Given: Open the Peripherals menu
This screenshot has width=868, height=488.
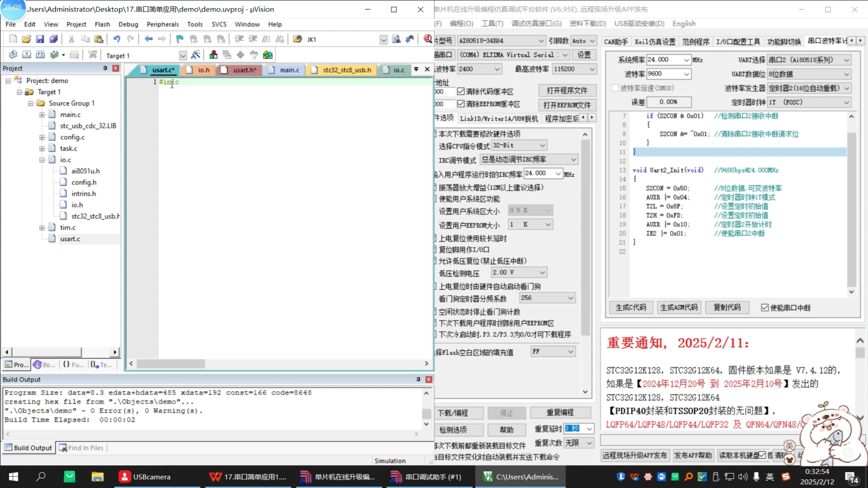Looking at the screenshot, I should tap(163, 24).
